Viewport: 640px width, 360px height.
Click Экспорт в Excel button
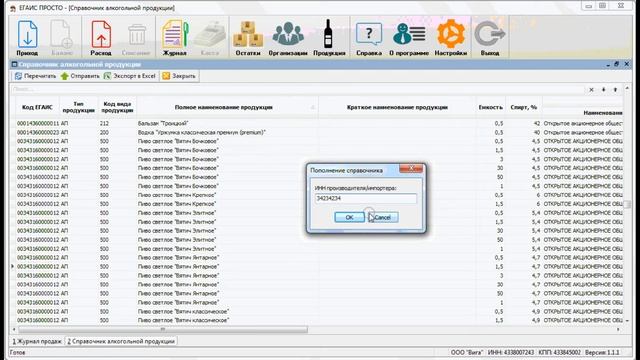coord(130,76)
